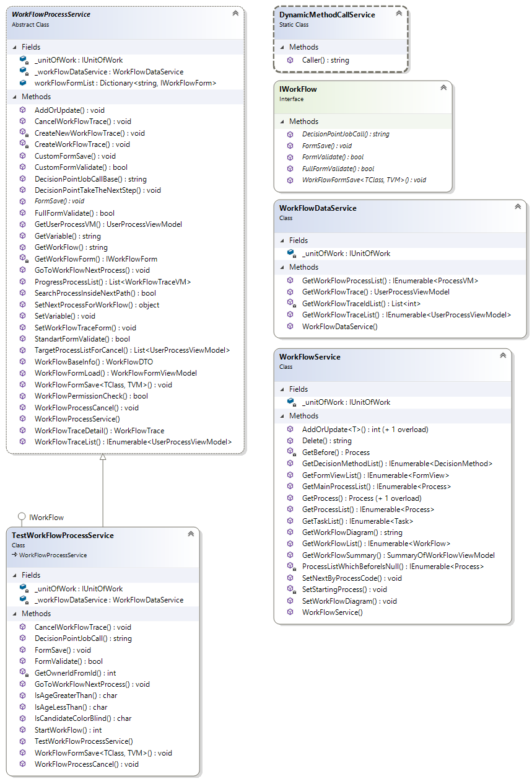Select the FormSave method icon inside IWorkFlow
The height and width of the screenshot is (781, 532).
(290, 146)
